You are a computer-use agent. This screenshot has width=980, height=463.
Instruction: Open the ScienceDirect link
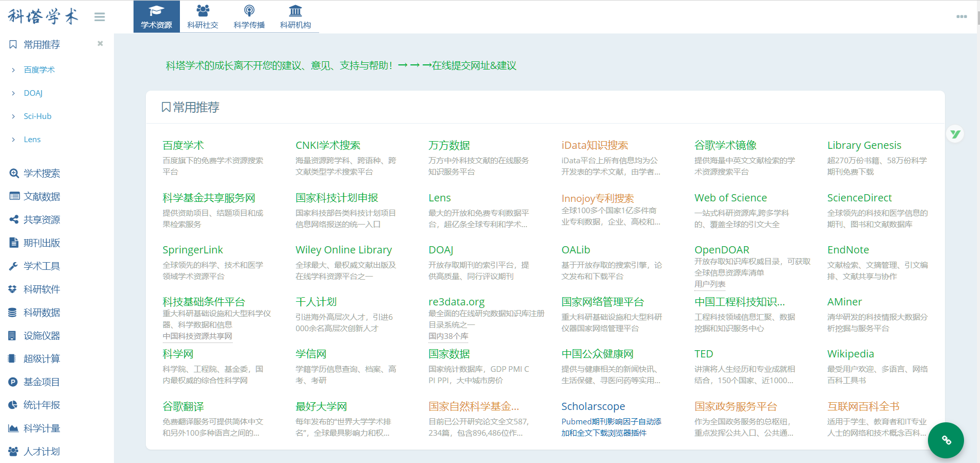pyautogui.click(x=859, y=198)
